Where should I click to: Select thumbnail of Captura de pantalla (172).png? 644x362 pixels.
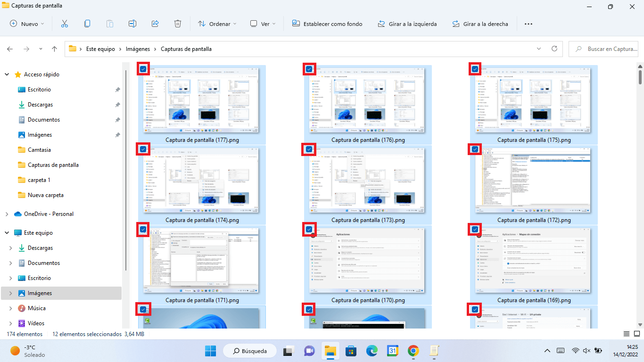coord(533,181)
